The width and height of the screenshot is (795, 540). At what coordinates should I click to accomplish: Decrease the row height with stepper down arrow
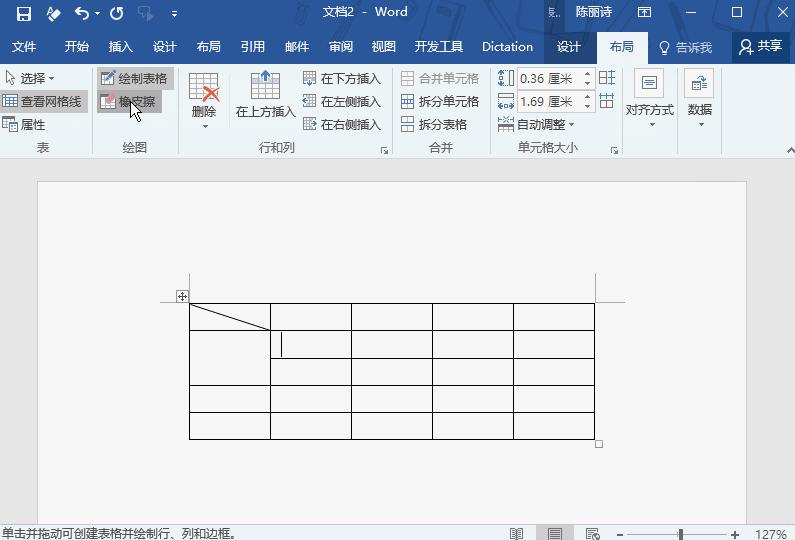[587, 83]
